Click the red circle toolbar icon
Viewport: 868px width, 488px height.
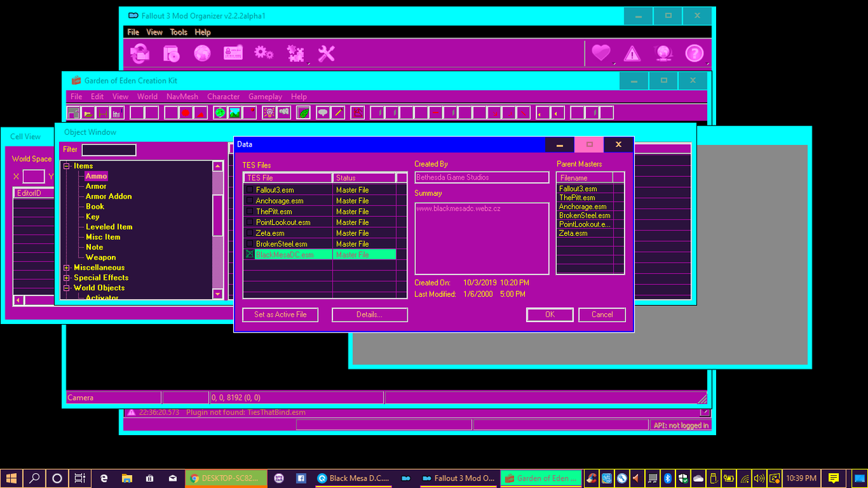185,113
